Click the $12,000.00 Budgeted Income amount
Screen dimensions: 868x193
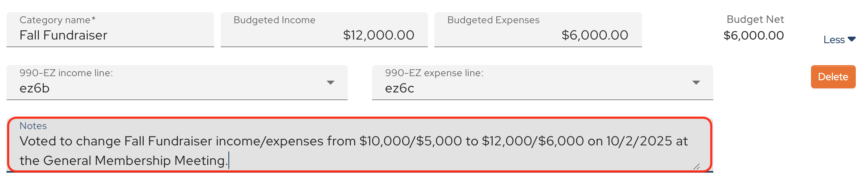coord(378,35)
